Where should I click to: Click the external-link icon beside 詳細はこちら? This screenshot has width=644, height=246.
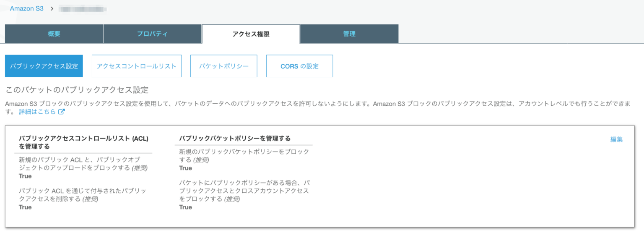pos(62,112)
